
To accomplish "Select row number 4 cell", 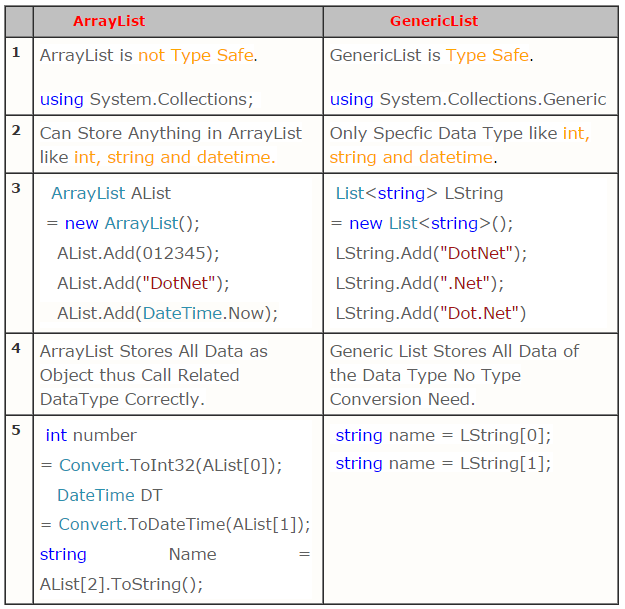I will click(x=17, y=348).
